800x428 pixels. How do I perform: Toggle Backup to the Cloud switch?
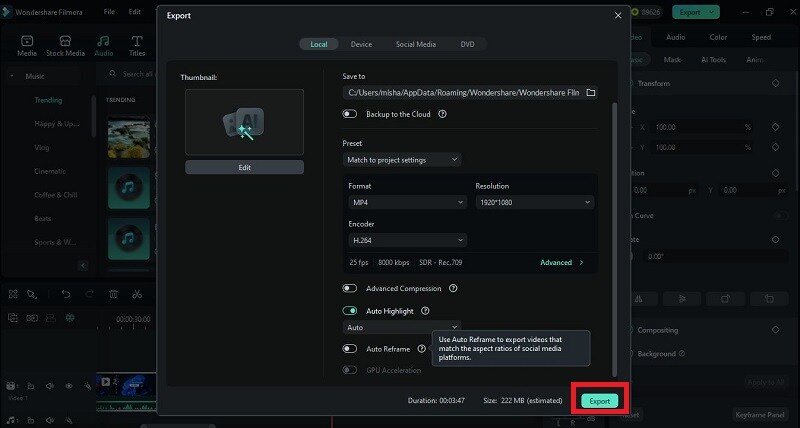coord(349,114)
